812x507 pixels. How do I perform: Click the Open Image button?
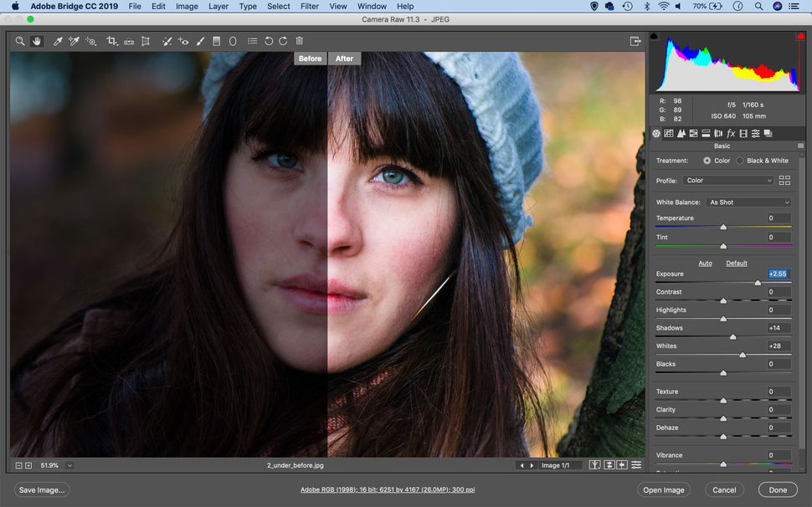(x=664, y=489)
